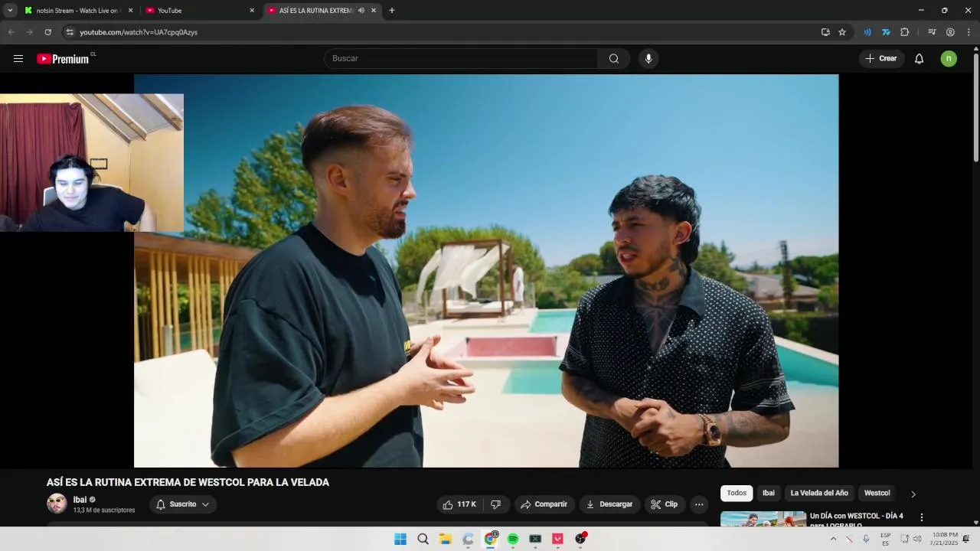Open the YouTube guide hamburger menu
This screenshot has height=551, width=980.
(x=18, y=59)
